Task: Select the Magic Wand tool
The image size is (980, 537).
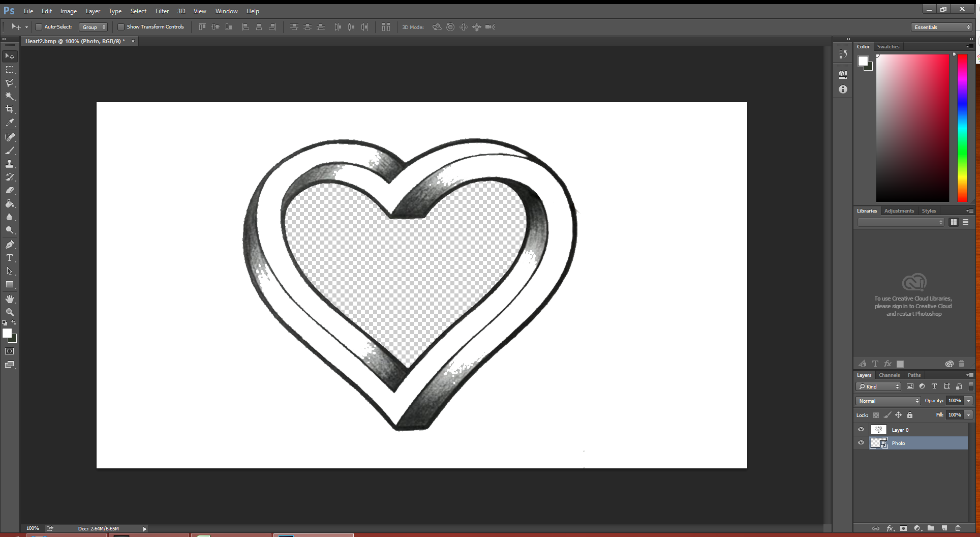Action: [10, 96]
